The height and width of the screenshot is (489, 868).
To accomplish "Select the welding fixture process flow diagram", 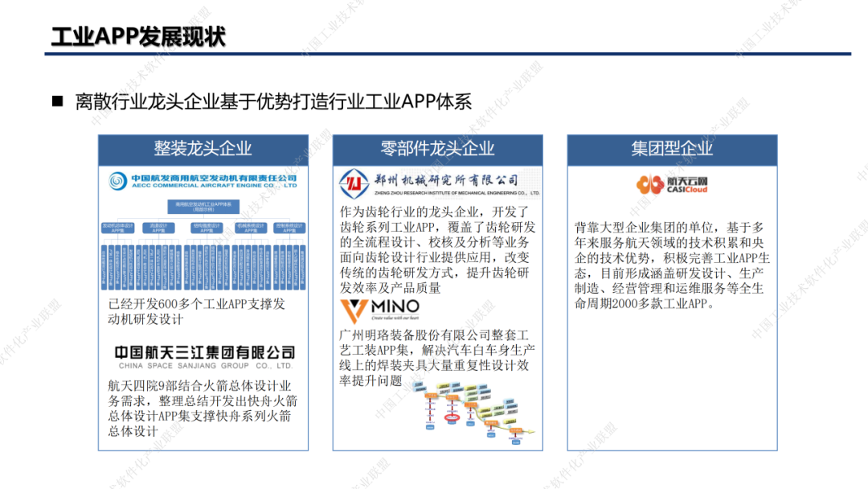I will pos(474,413).
